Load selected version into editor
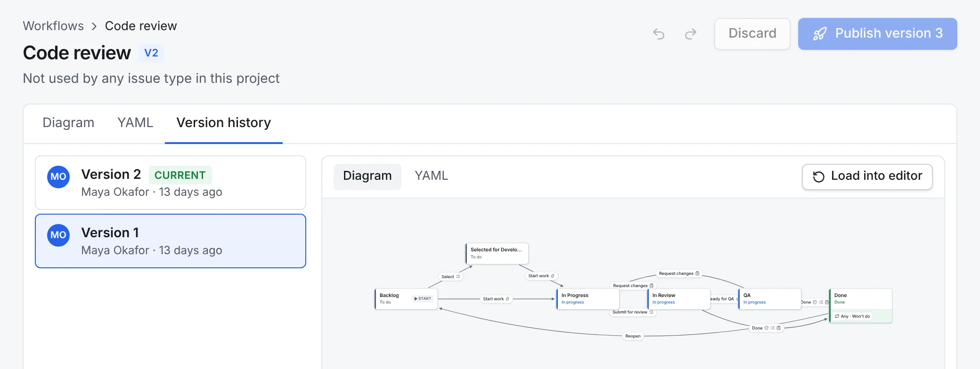 (x=867, y=176)
